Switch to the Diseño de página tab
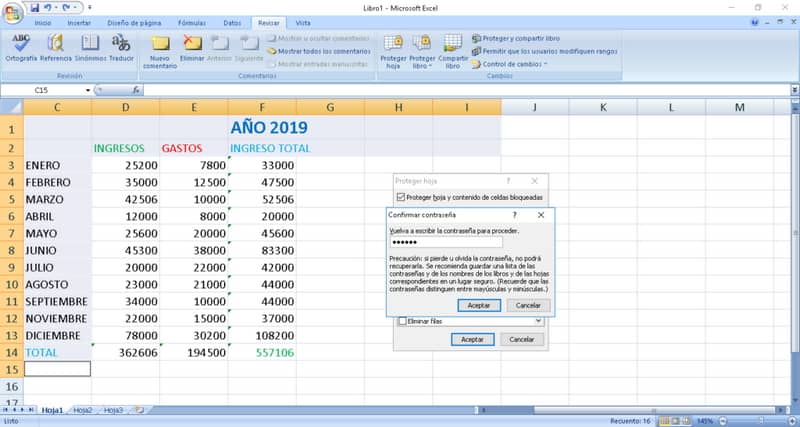This screenshot has height=427, width=800. point(134,23)
